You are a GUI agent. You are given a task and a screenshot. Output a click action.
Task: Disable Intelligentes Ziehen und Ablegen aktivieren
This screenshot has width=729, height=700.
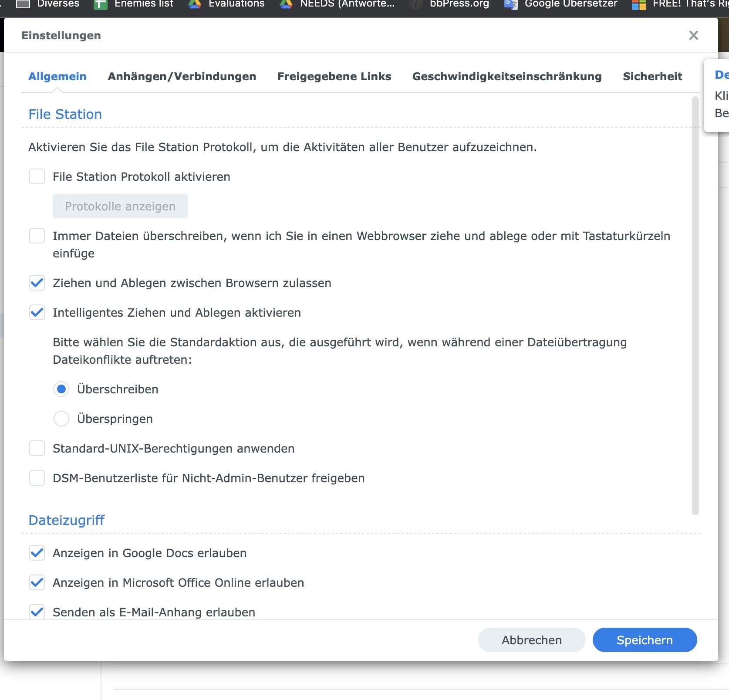click(x=37, y=313)
